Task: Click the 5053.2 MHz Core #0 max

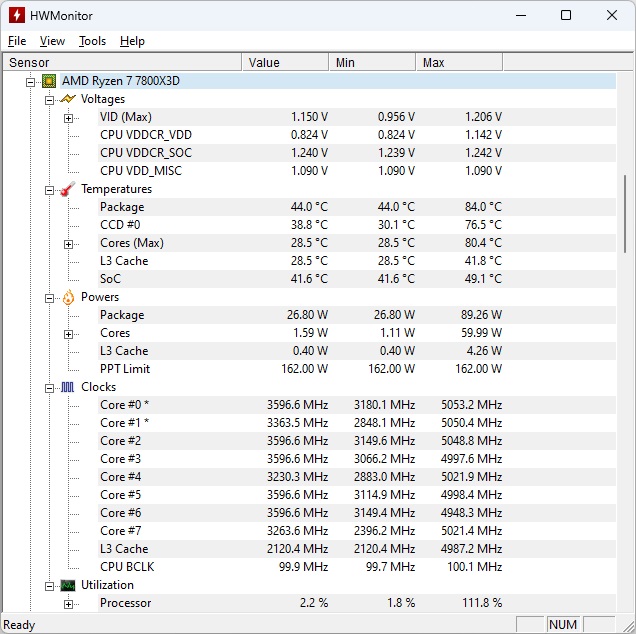Action: [x=471, y=405]
